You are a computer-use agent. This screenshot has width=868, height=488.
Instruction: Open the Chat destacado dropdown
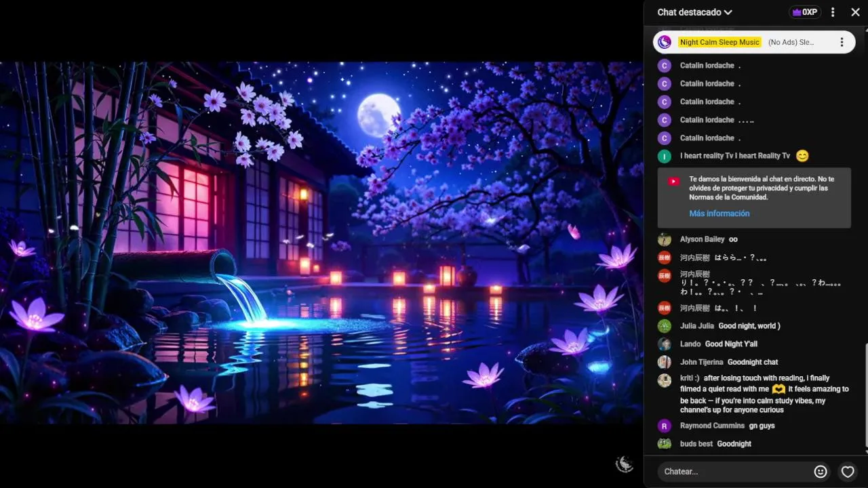pyautogui.click(x=694, y=12)
